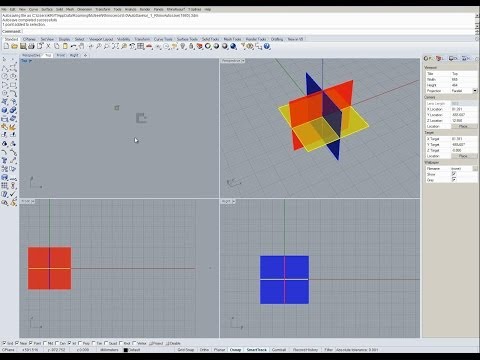Image resolution: width=480 pixels, height=360 pixels.
Task: Open the Help menu
Action: [x=207, y=9]
